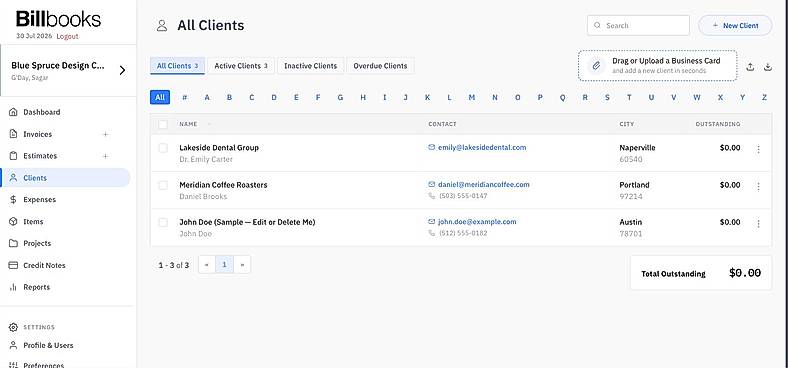
Task: Open the Meridian Coffee Roasters client
Action: [223, 185]
